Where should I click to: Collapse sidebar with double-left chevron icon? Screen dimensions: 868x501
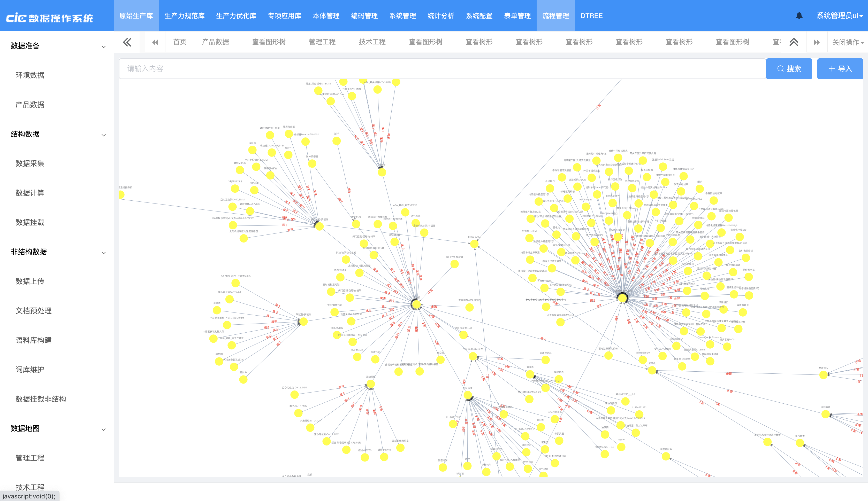[127, 42]
